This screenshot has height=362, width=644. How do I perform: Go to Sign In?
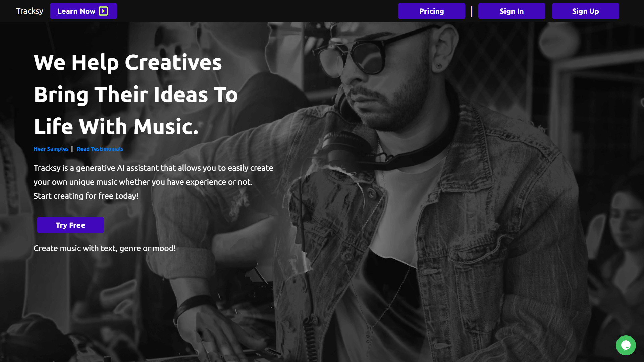(512, 11)
